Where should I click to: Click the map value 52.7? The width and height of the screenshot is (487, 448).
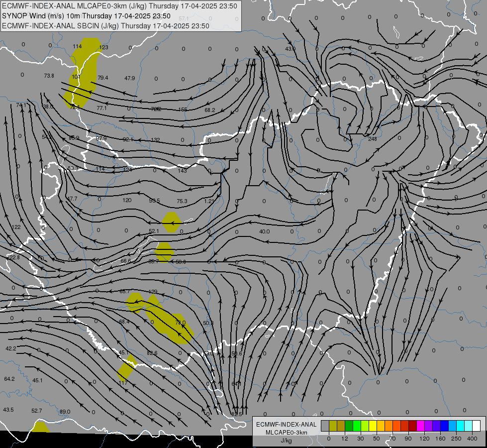click(36, 411)
